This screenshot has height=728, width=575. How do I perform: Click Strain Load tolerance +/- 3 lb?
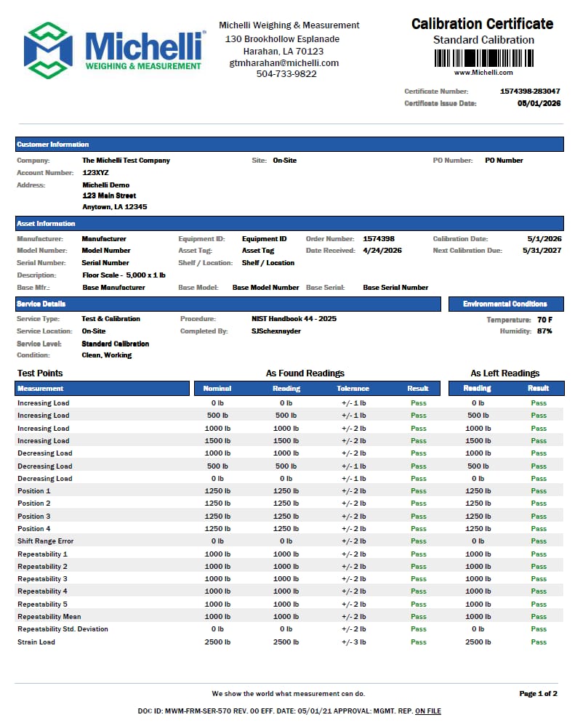pos(353,642)
